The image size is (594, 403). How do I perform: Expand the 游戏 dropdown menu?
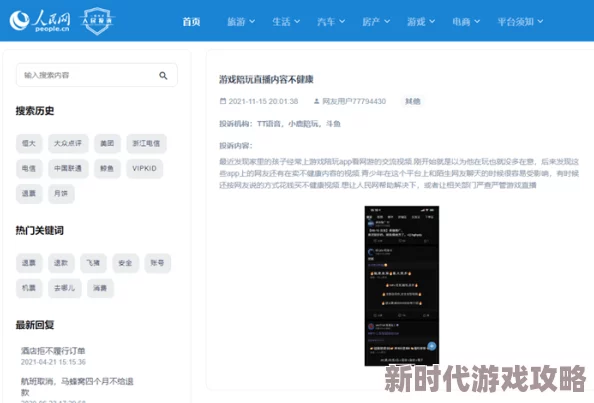point(421,22)
